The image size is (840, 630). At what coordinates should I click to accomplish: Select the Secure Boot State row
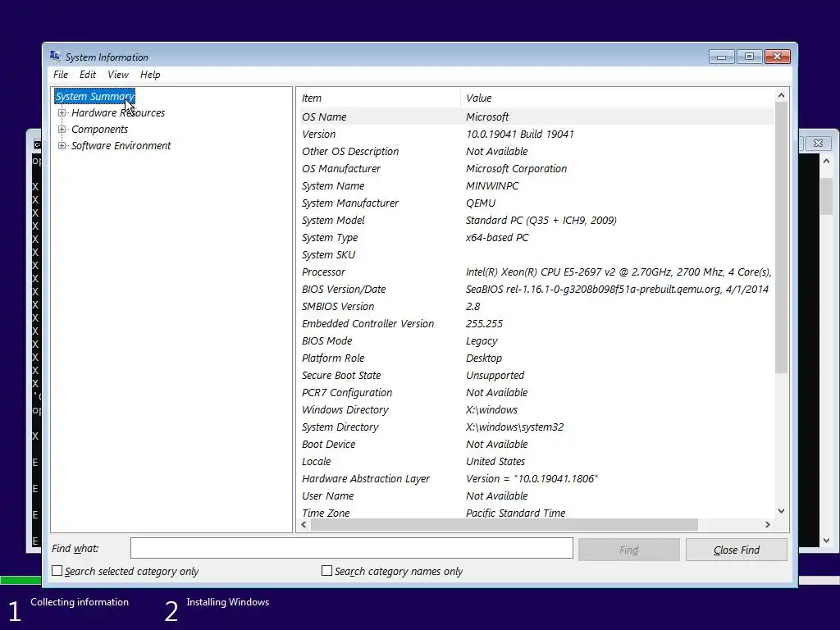535,375
